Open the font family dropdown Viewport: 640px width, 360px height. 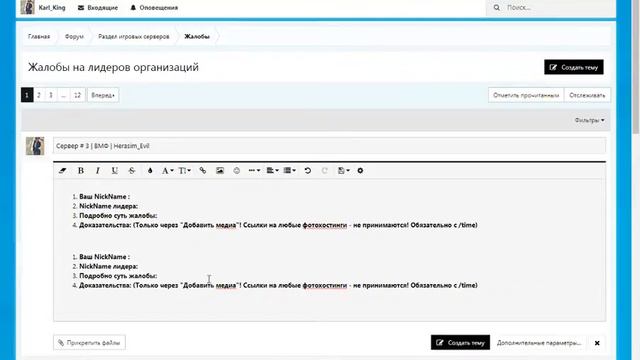(167, 171)
